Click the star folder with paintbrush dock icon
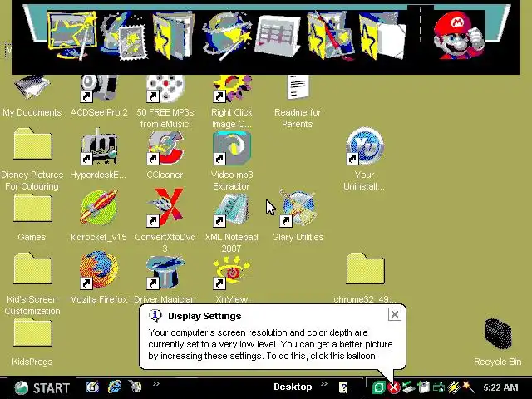Screen dimensions: 532x399 330,35
